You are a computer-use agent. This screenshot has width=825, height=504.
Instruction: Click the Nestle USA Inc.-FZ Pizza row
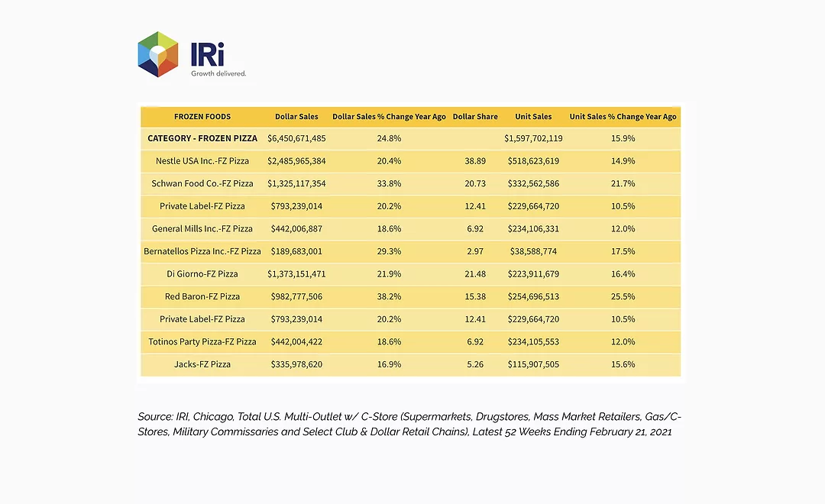pyautogui.click(x=410, y=161)
